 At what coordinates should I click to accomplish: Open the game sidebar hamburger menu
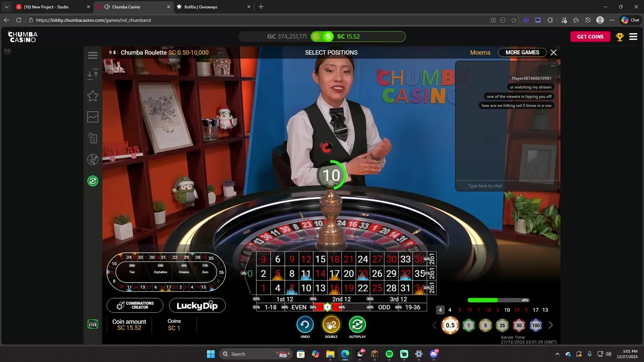[x=93, y=55]
